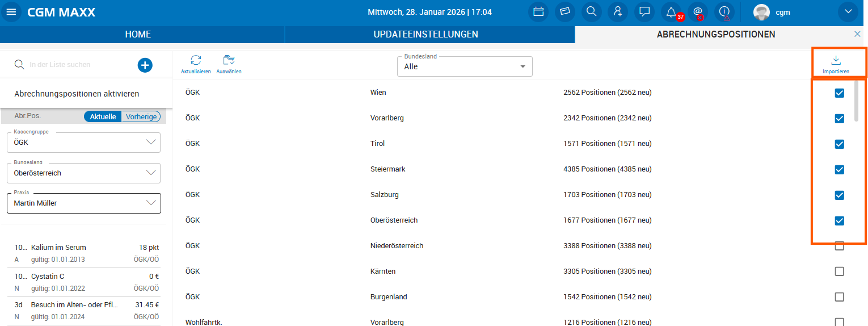Open the Bundesland Alle filter dropdown
The image size is (868, 326).
coord(464,66)
